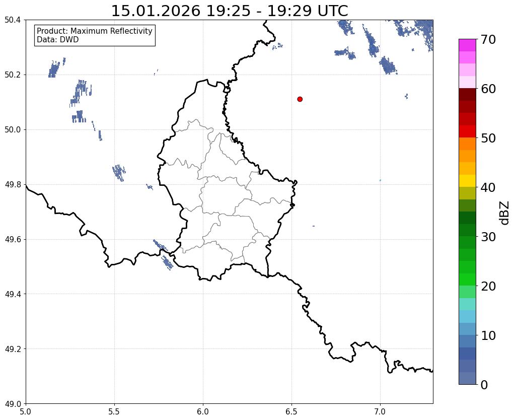Image resolution: width=515 pixels, height=420 pixels.
Task: Click colorbar tick label '50'
Action: [488, 138]
